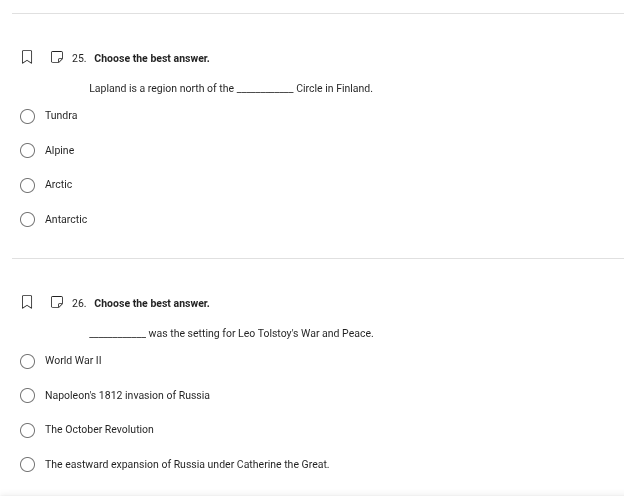Bookmark question 25

(x=27, y=58)
